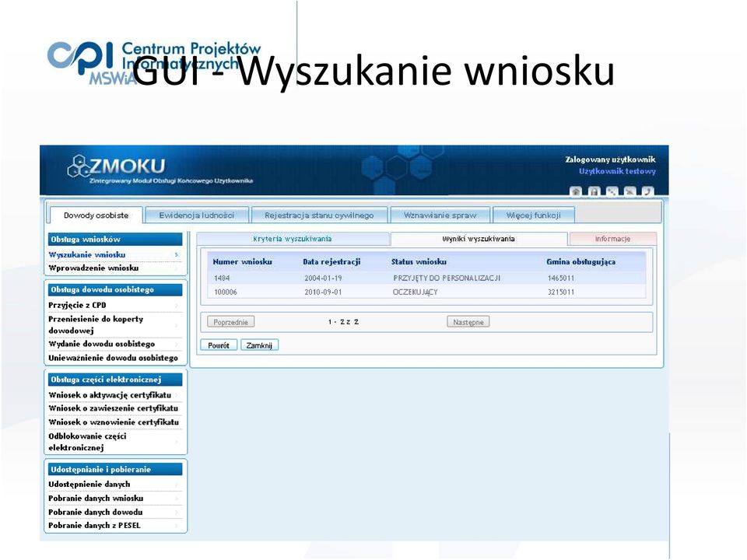Open Pobranie danych wniosku
This screenshot has height=560, width=747.
(x=96, y=498)
